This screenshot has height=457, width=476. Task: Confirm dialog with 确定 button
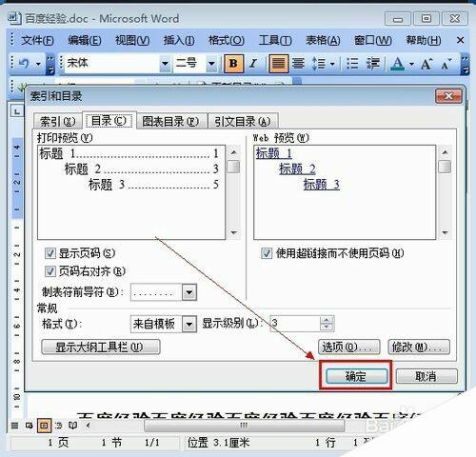pyautogui.click(x=357, y=377)
